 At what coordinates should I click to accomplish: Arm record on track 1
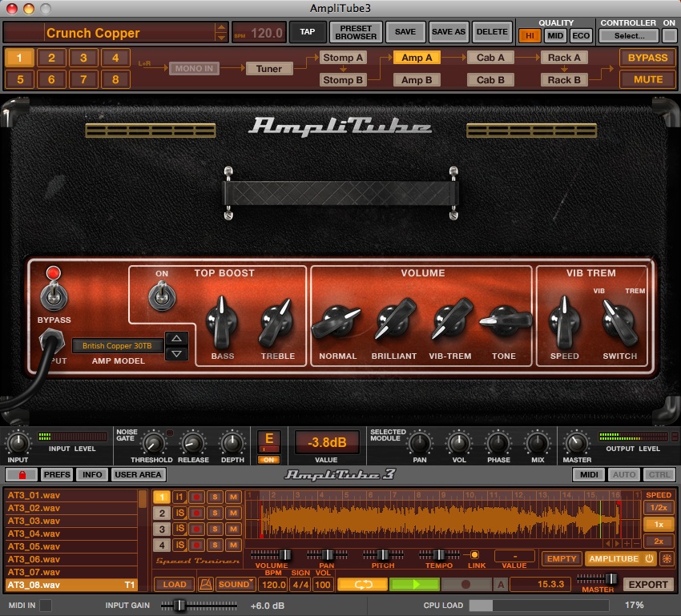pos(196,497)
